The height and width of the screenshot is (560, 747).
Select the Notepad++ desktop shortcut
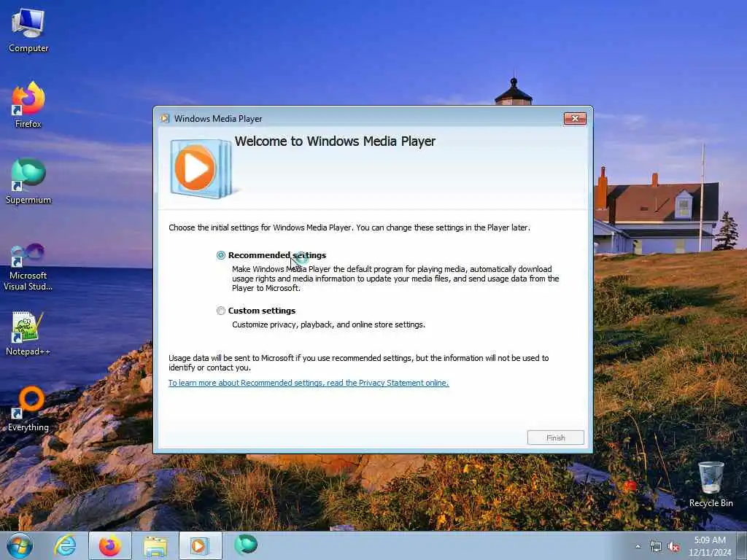pos(28,333)
